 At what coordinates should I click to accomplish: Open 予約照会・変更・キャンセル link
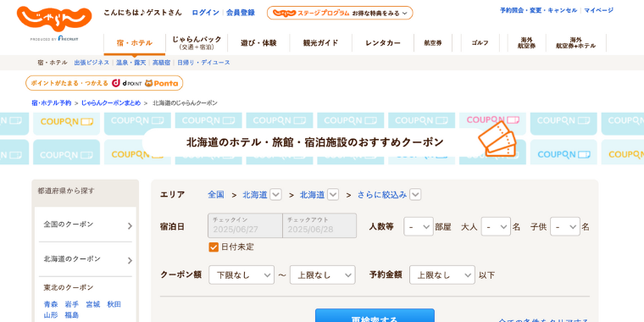coord(538,10)
